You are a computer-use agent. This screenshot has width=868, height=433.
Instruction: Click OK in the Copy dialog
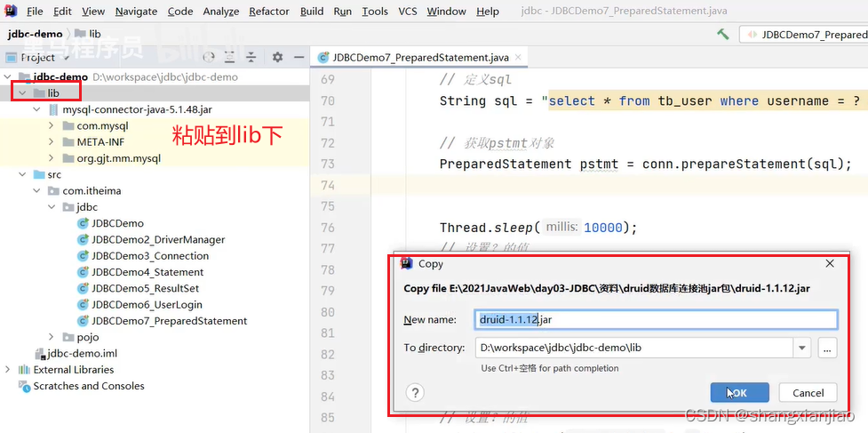pyautogui.click(x=739, y=393)
